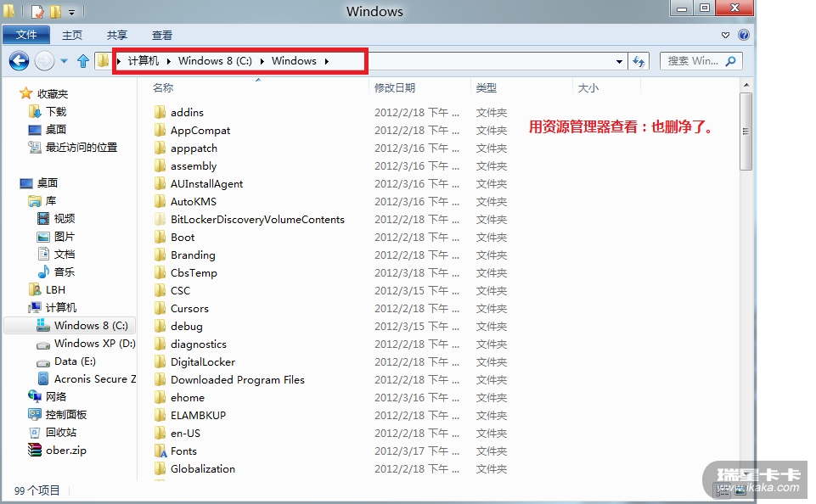Select the AutoKMS folder icon
The width and height of the screenshot is (816, 504).
pyautogui.click(x=160, y=201)
